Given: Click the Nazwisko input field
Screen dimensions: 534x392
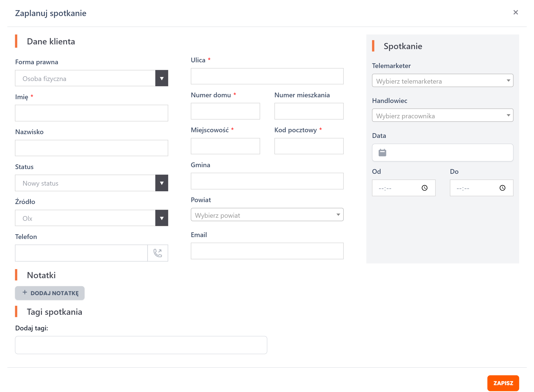Looking at the screenshot, I should 91,148.
